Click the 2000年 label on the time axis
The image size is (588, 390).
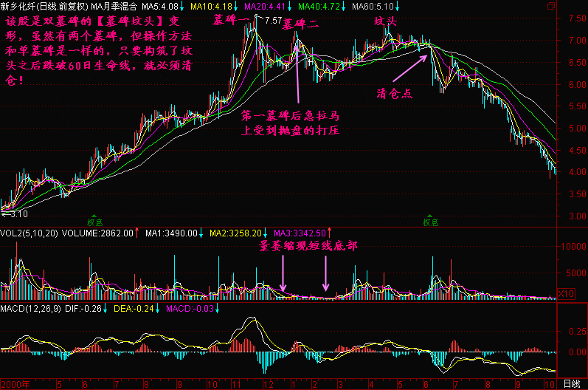16,384
